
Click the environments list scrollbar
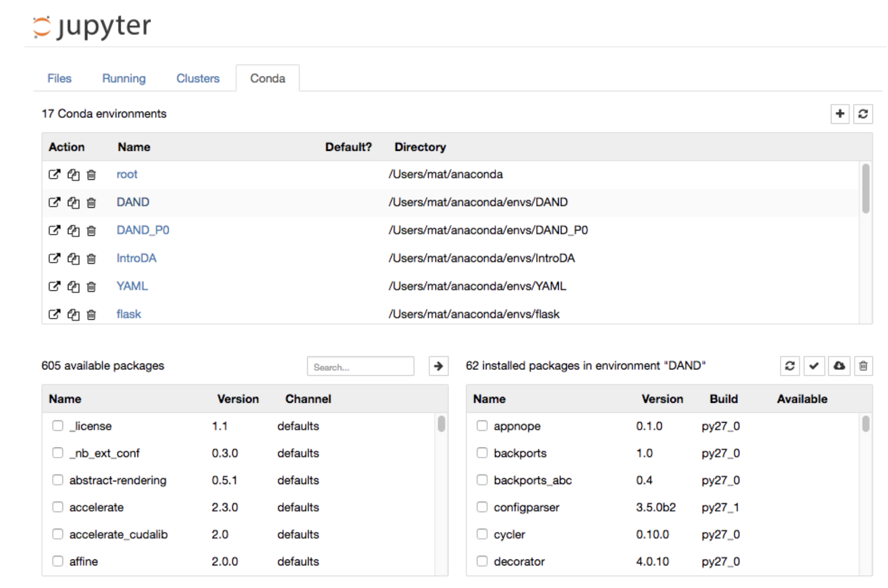click(866, 188)
